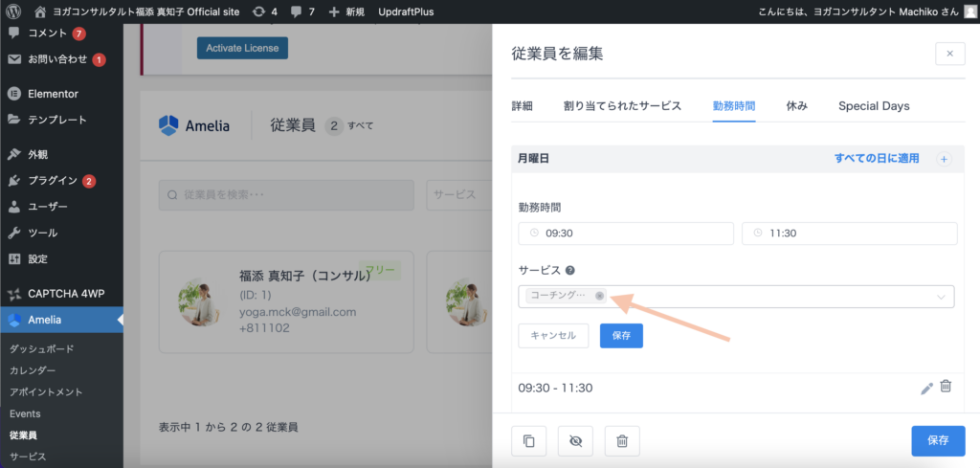This screenshot has width=980, height=468.
Task: Open the WordPress logo menu
Action: (13, 11)
